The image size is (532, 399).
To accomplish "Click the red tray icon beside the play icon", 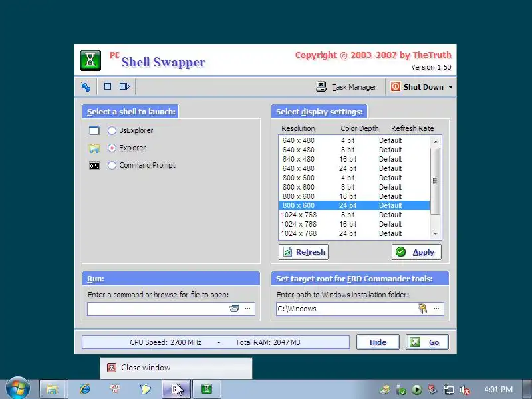I will click(432, 389).
